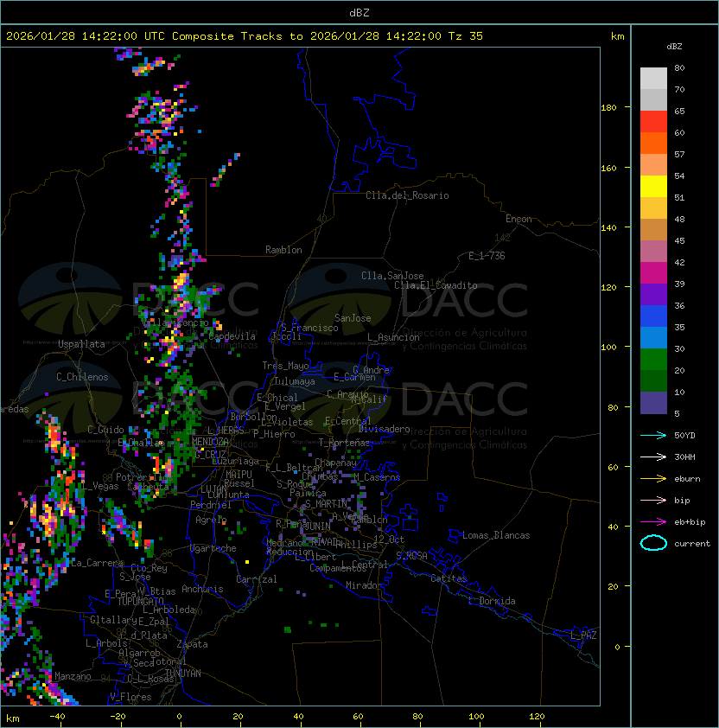Click the L_Dormida label
719x728 pixels.
point(492,601)
